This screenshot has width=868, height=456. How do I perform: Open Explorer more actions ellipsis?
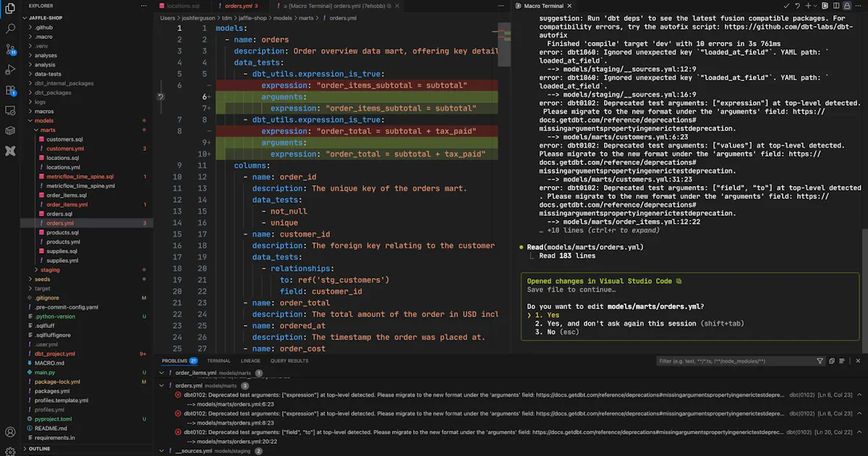click(x=145, y=5)
